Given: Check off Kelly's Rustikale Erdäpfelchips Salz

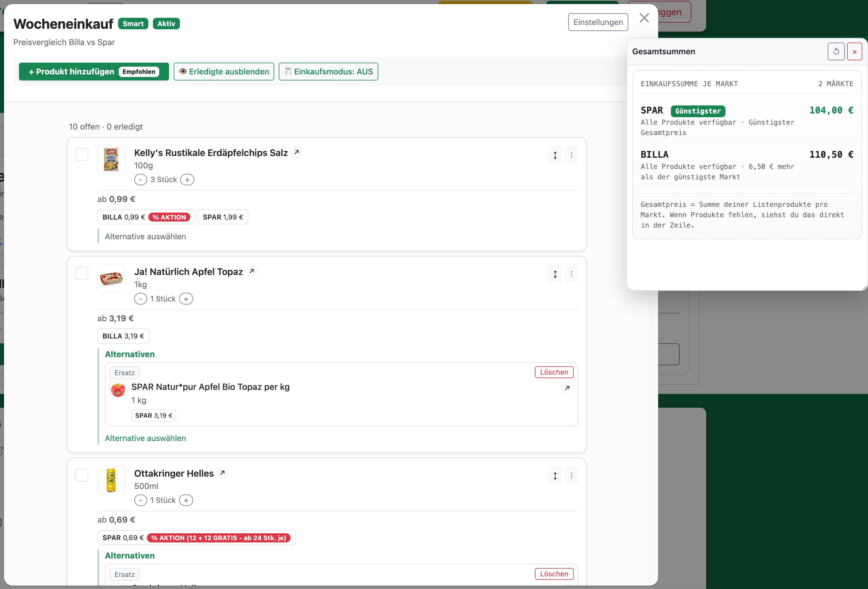Looking at the screenshot, I should point(82,154).
